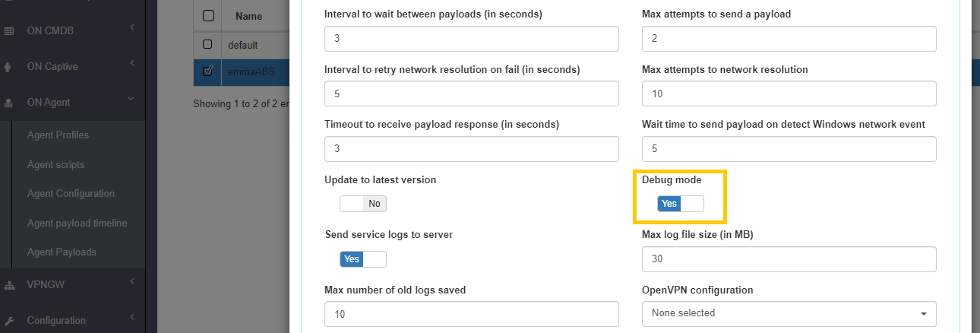Image resolution: width=980 pixels, height=333 pixels.
Task: Toggle the Debug mode switch
Action: point(681,204)
